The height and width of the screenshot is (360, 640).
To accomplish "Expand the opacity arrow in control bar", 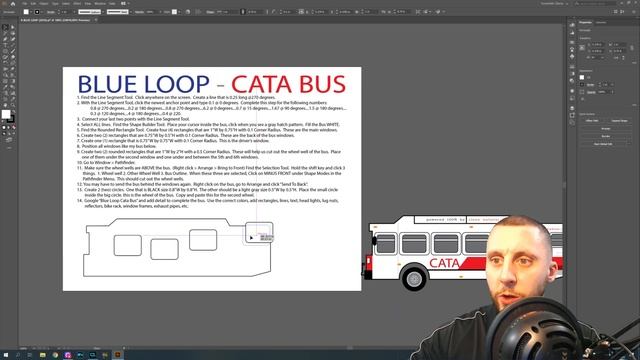I will [x=160, y=12].
